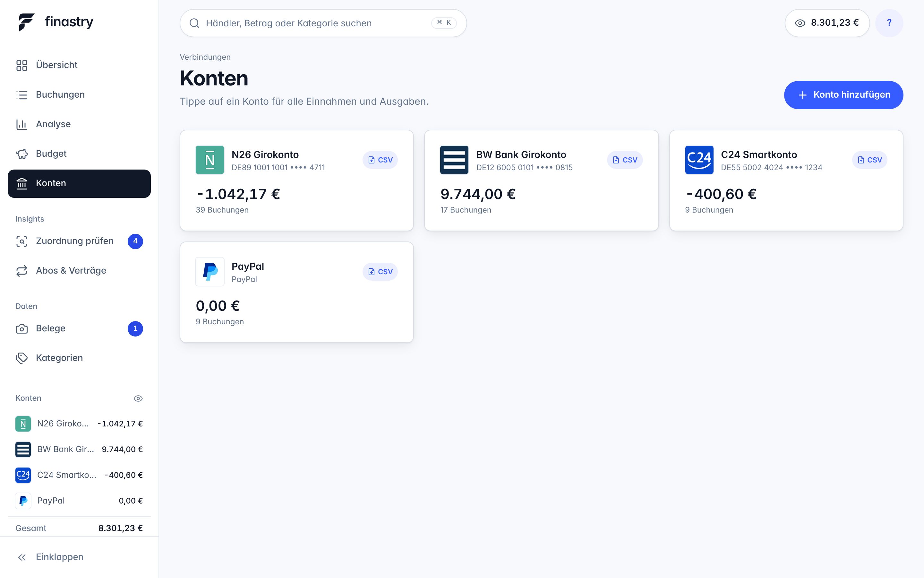Select PayPal row in the sidebar list
This screenshot has height=578, width=924.
[x=79, y=501]
